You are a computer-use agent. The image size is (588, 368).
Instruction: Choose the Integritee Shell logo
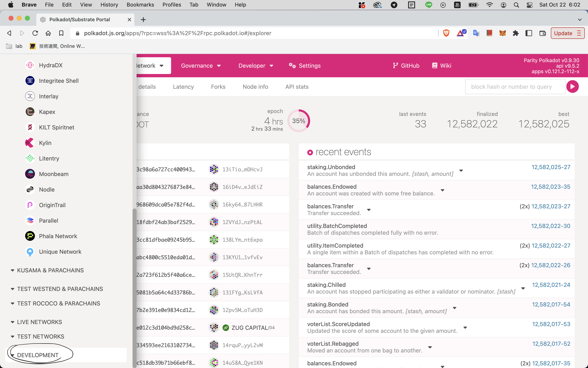(x=30, y=81)
